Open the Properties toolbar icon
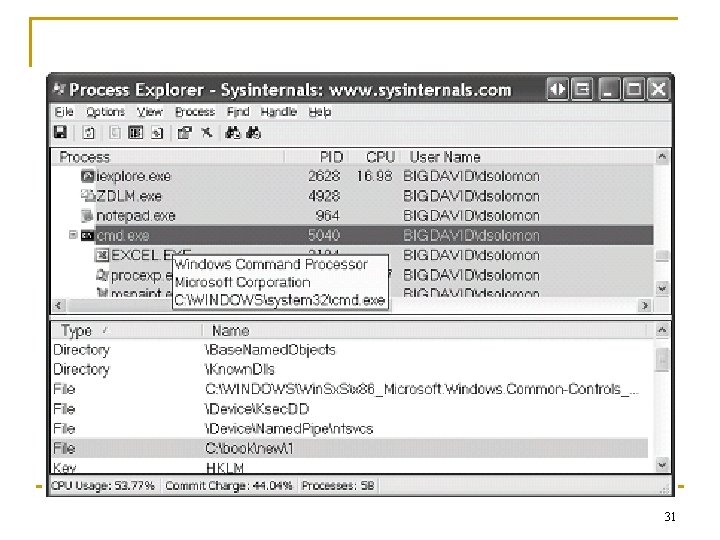The width and height of the screenshot is (720, 540). [x=185, y=133]
